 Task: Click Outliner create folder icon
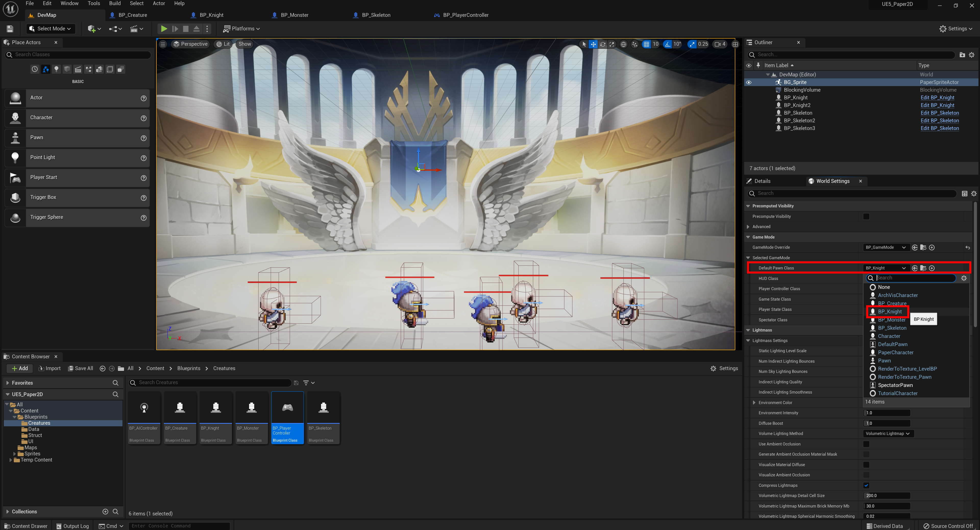[x=962, y=55]
